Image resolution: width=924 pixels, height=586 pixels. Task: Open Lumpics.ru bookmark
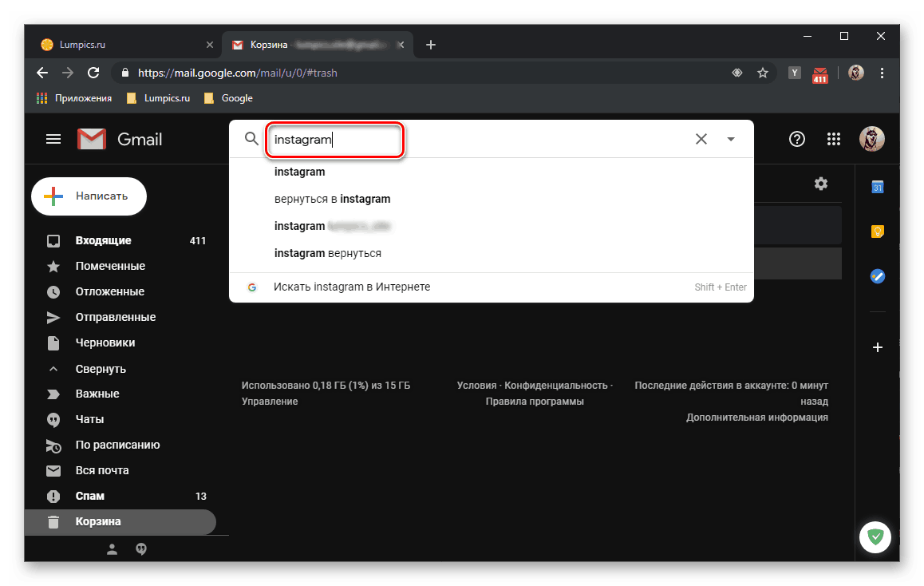[159, 98]
